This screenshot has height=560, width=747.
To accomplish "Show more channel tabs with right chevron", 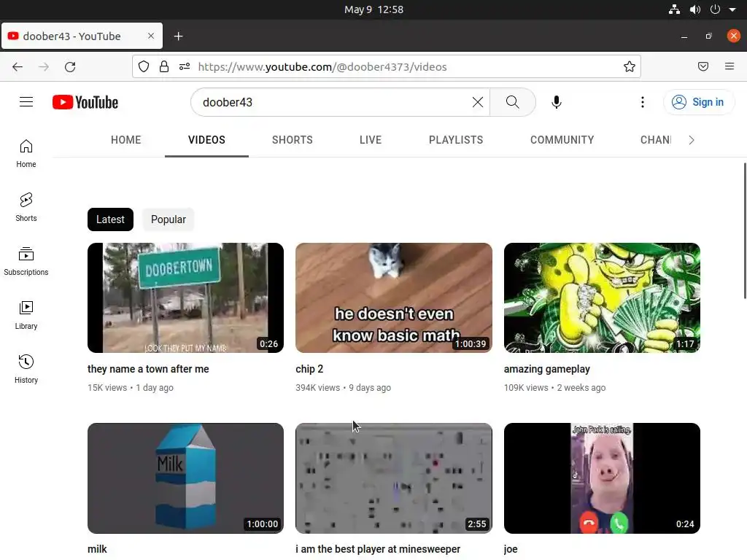I will click(x=692, y=140).
